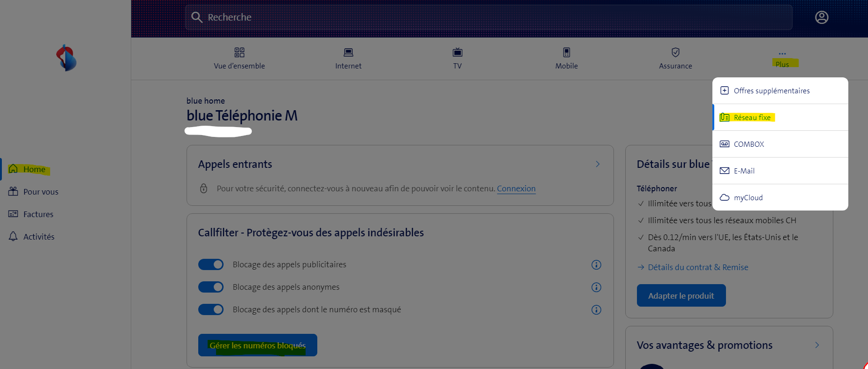The image size is (868, 369).
Task: Show info for Blocage des appels anonymes
Action: click(x=596, y=287)
